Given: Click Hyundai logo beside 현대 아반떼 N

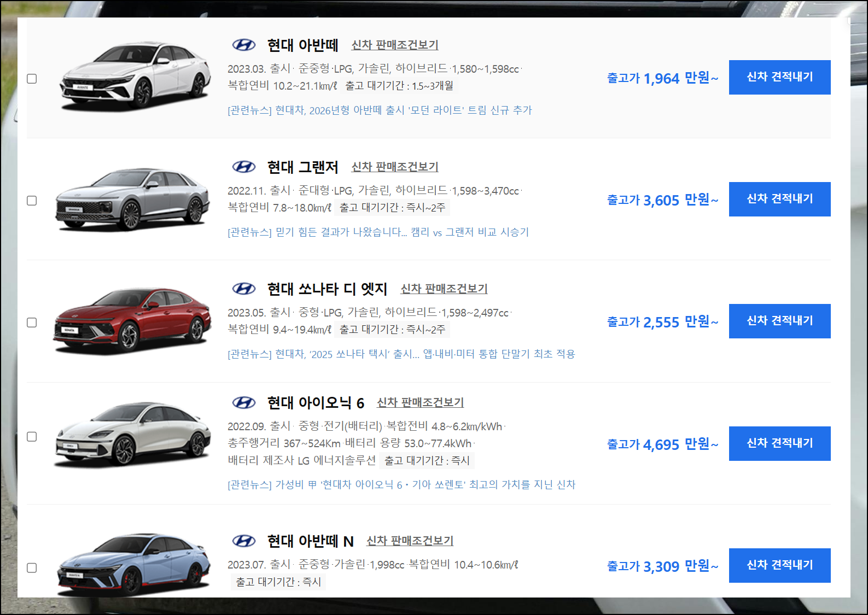Looking at the screenshot, I should (x=244, y=541).
